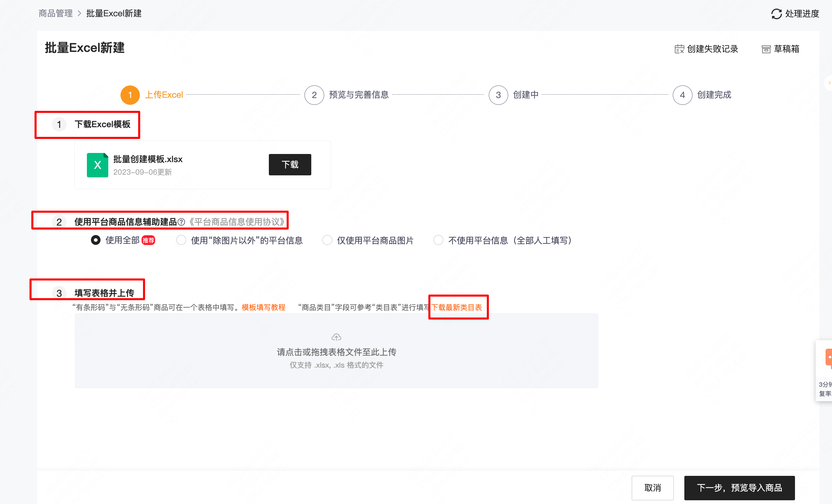Click the 草稿箱 label
This screenshot has width=832, height=504.
point(787,49)
